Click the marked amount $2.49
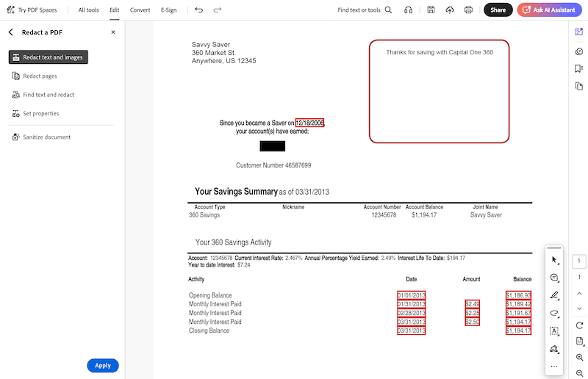 (x=472, y=304)
